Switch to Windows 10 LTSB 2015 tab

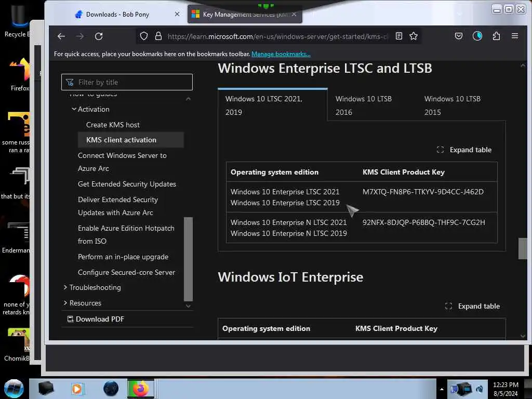[x=453, y=105]
